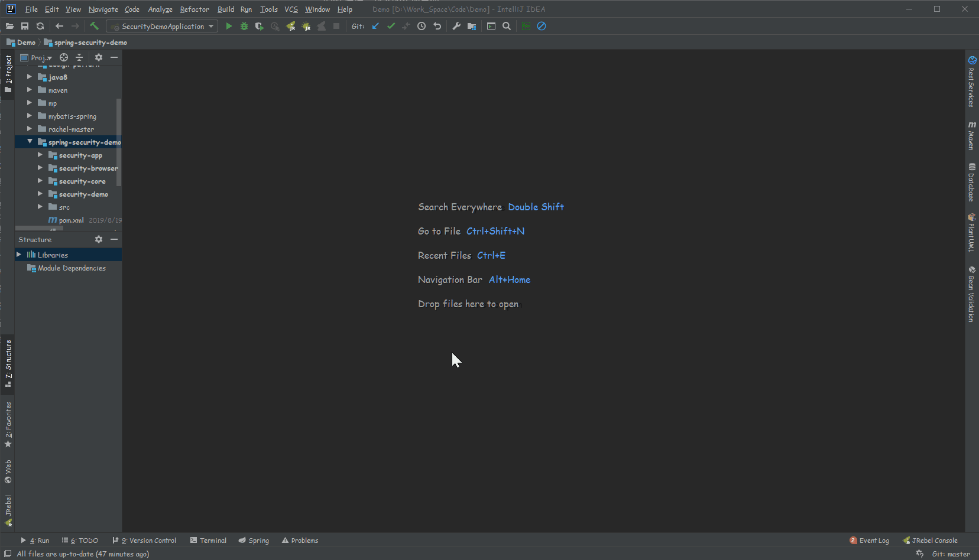This screenshot has height=560, width=979.
Task: Open the VCS menu
Action: tap(291, 9)
